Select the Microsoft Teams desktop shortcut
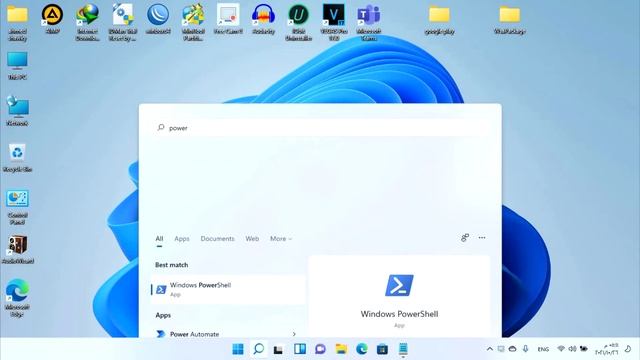 (x=369, y=22)
